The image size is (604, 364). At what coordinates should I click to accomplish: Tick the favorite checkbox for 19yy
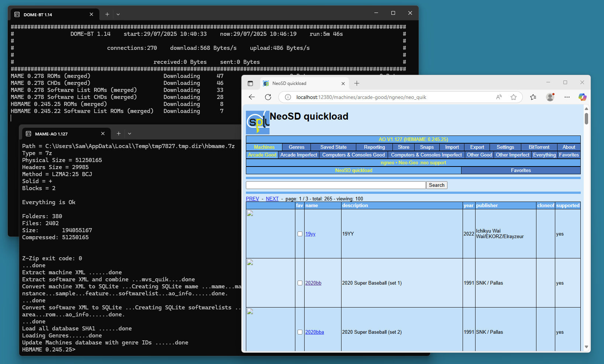pyautogui.click(x=300, y=234)
